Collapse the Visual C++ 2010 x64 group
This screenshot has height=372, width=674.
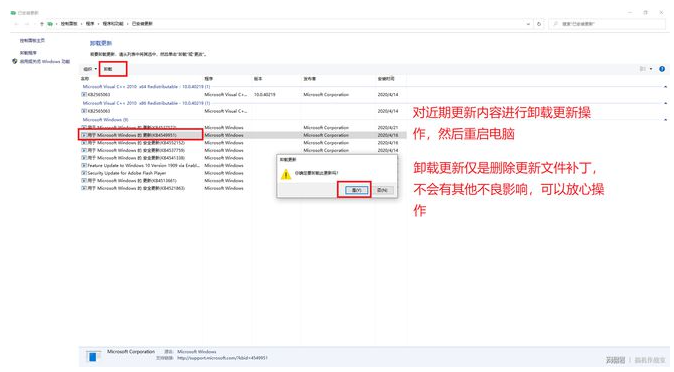[665, 87]
